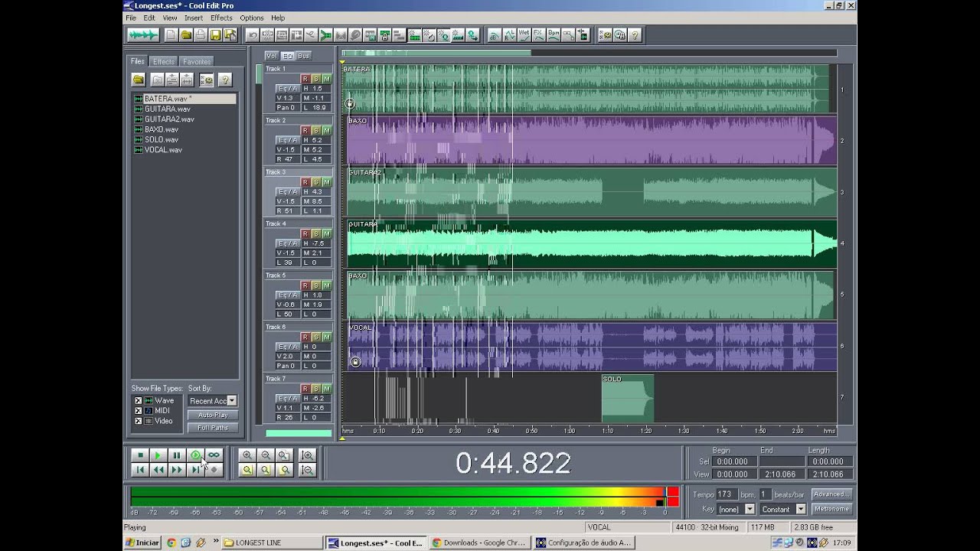Arm Track 6 record R button
Screen dimensions: 980x551
pos(305,337)
